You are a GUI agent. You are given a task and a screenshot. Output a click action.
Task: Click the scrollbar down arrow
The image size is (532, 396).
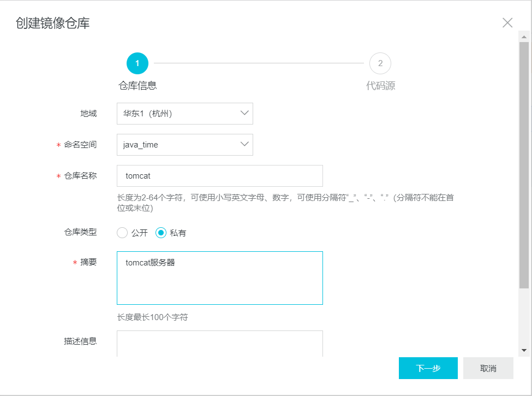(x=524, y=350)
